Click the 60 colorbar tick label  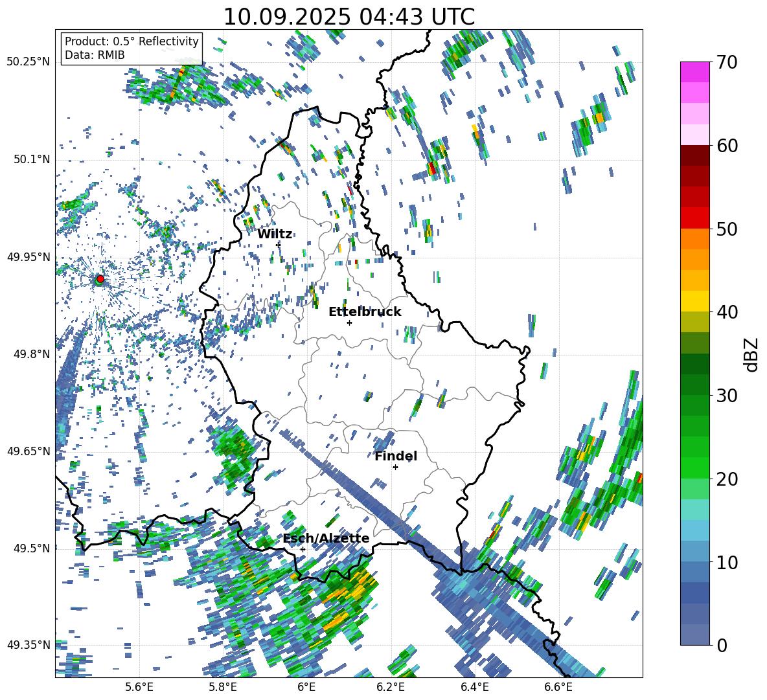click(727, 146)
